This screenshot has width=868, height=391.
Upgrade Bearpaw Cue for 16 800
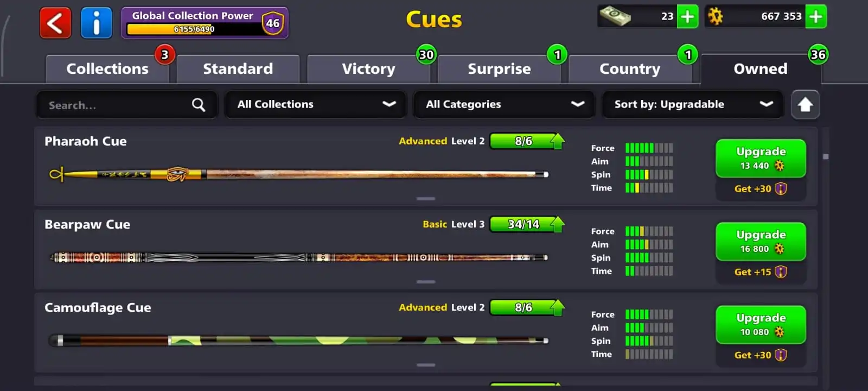[x=761, y=242]
